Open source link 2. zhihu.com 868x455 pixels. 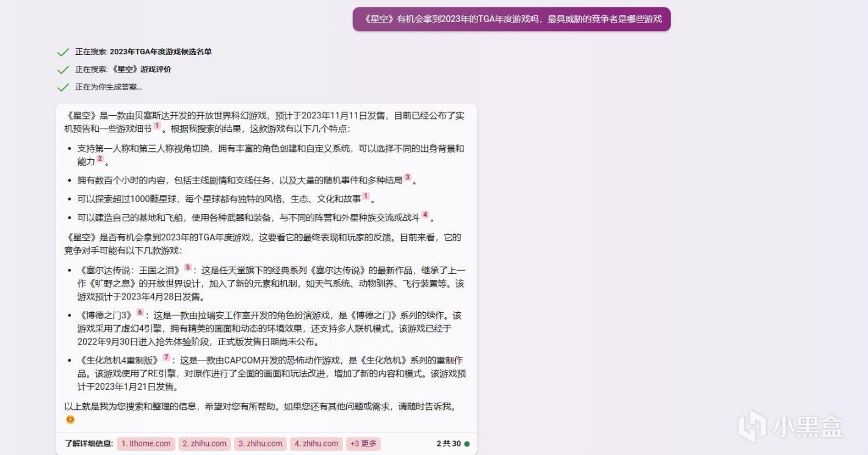pyautogui.click(x=204, y=444)
